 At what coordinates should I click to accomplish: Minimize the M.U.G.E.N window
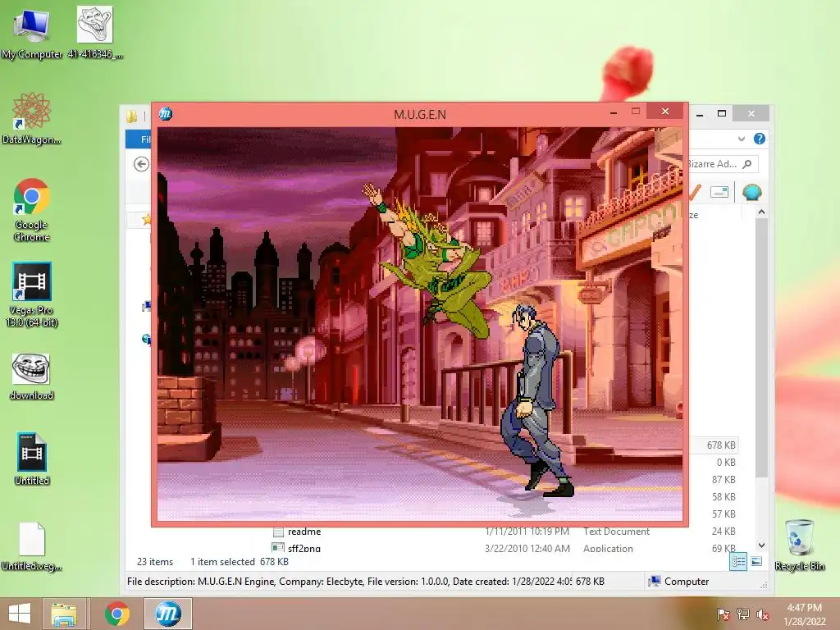click(x=614, y=112)
